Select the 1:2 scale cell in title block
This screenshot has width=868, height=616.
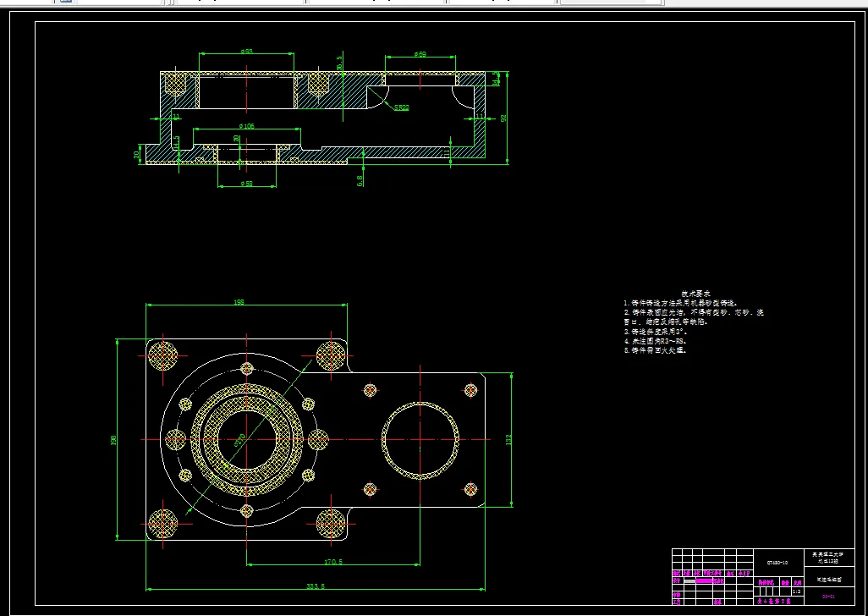coord(796,591)
